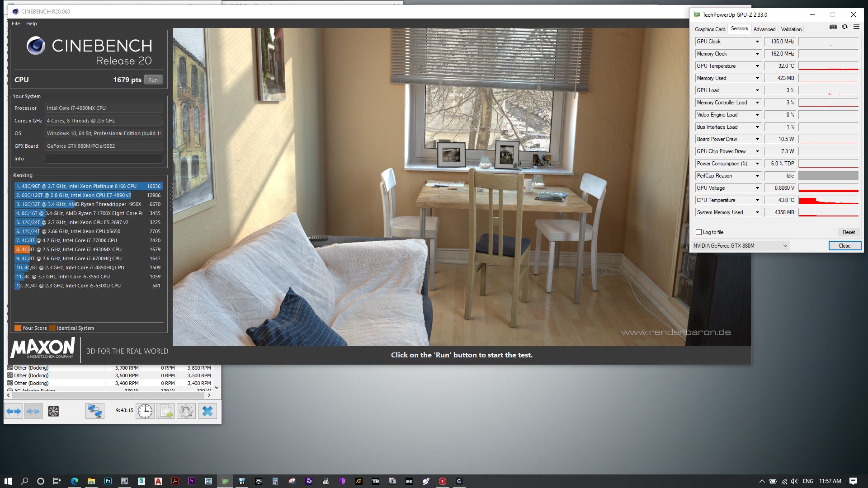The height and width of the screenshot is (488, 868).
Task: Click the blue X close icon in HWiNFO
Action: (x=208, y=411)
